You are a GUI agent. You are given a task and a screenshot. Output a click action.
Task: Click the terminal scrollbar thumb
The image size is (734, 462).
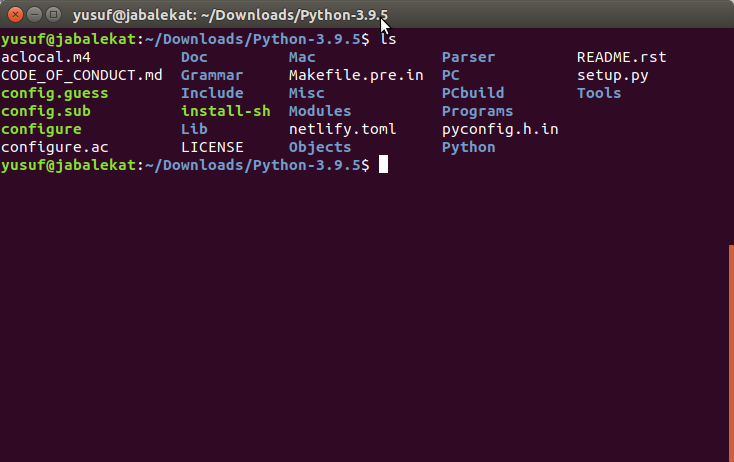coord(731,353)
